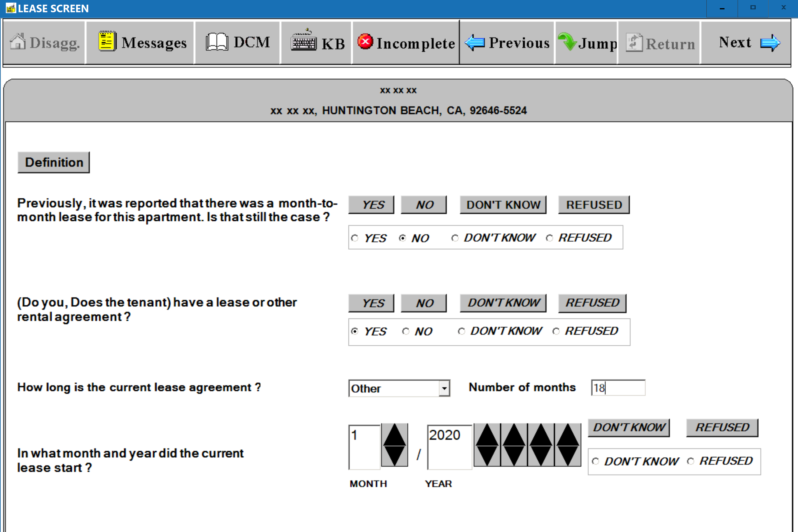Open the lease length Other dropdown
Screen dimensions: 798x532
point(444,388)
